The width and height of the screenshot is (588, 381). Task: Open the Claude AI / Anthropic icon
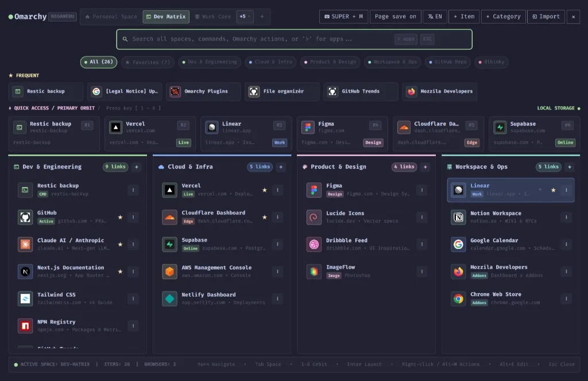(25, 244)
